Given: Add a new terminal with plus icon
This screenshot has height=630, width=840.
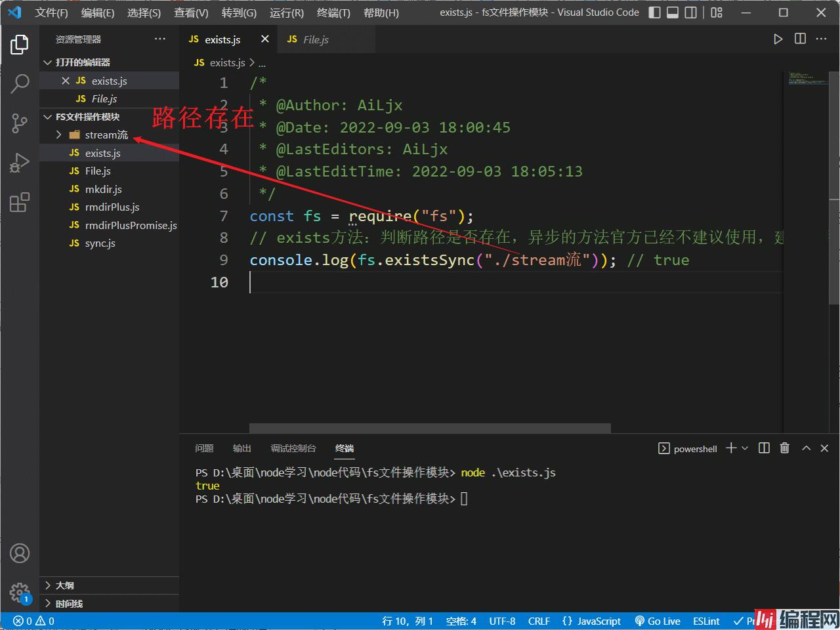Looking at the screenshot, I should 731,448.
